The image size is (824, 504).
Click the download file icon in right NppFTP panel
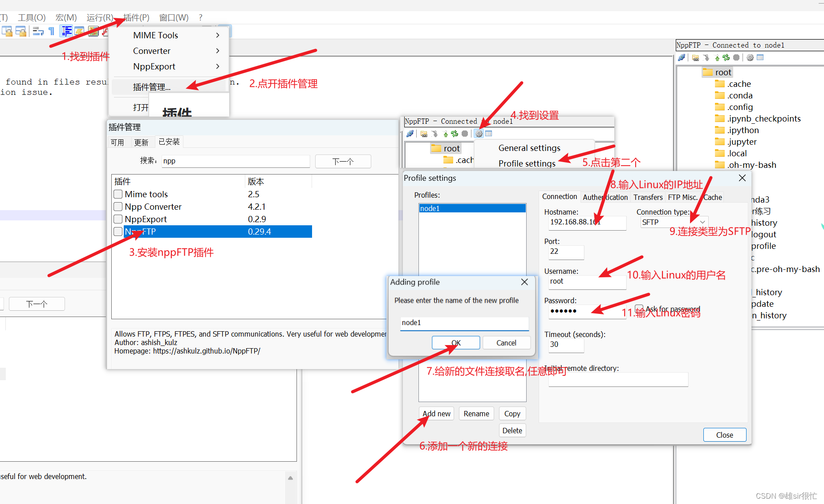tap(706, 58)
